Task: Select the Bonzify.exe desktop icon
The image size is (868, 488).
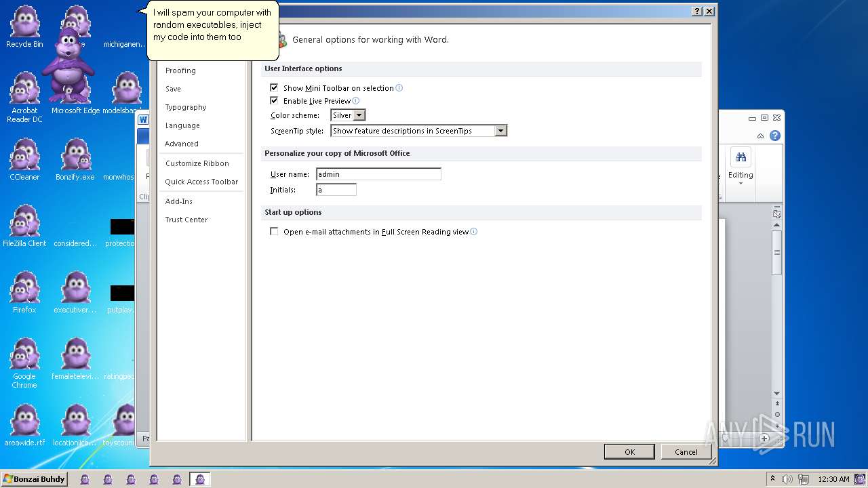Action: (x=75, y=160)
